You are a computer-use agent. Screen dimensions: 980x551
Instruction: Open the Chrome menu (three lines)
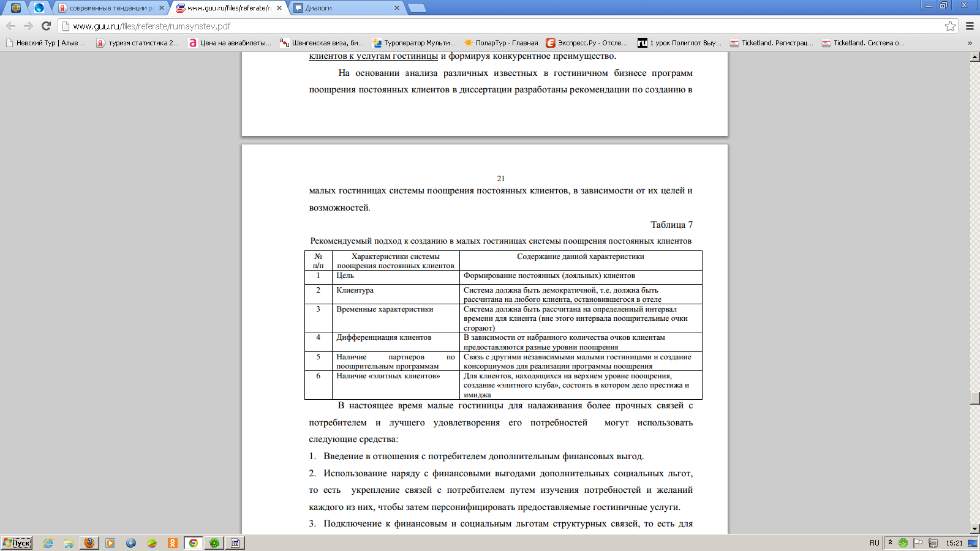tap(970, 26)
